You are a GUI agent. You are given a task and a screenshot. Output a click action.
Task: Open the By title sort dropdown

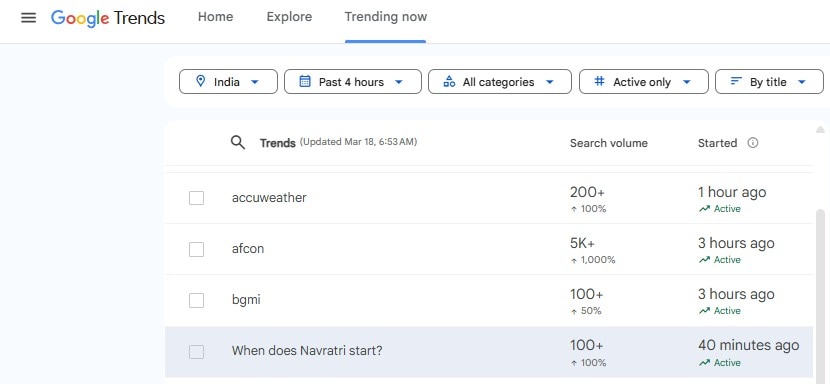[769, 82]
